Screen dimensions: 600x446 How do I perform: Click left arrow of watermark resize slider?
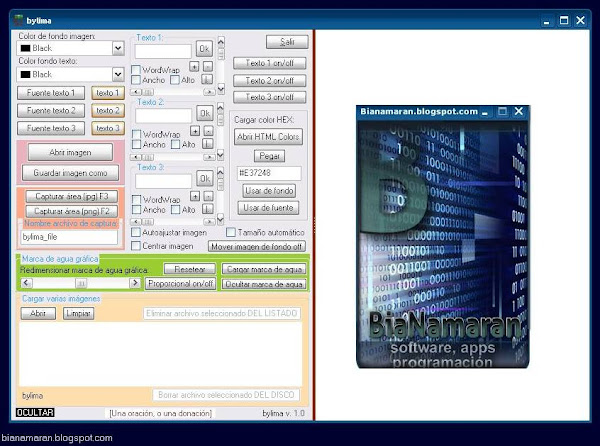click(x=26, y=283)
